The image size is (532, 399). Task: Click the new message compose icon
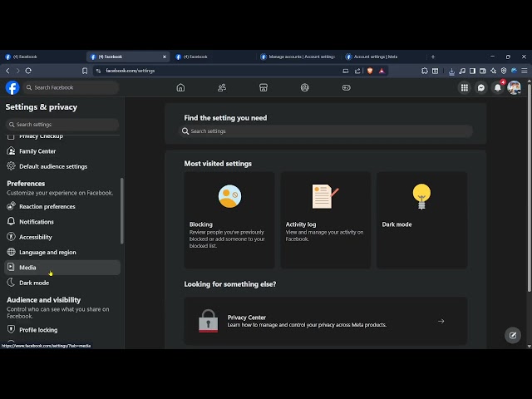[x=513, y=335]
